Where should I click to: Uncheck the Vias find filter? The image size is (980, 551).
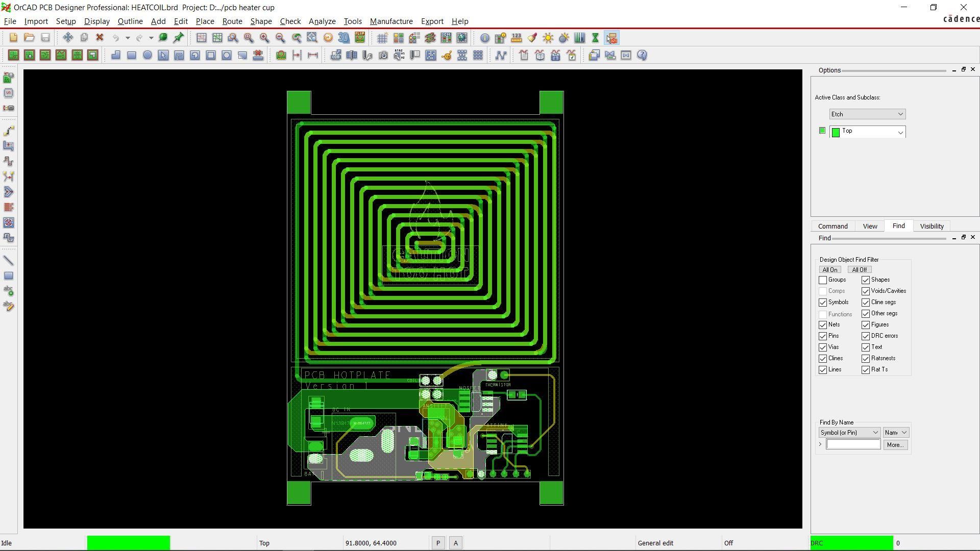822,347
